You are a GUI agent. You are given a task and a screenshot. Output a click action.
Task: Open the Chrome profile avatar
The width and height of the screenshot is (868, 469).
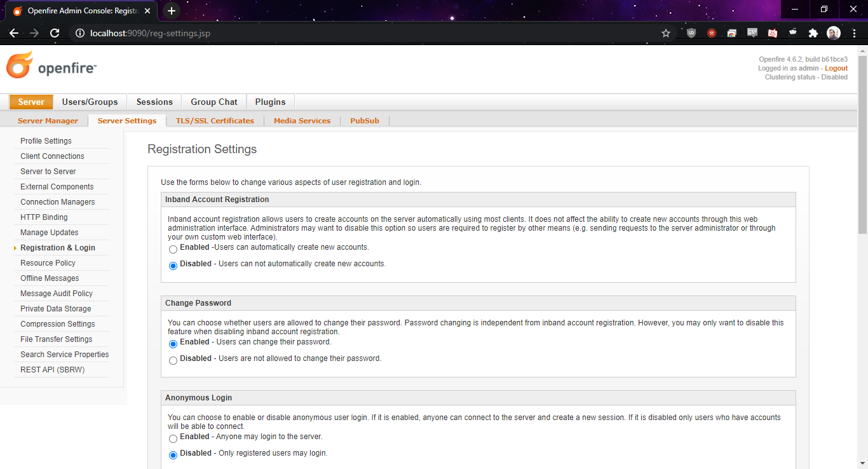pyautogui.click(x=834, y=33)
